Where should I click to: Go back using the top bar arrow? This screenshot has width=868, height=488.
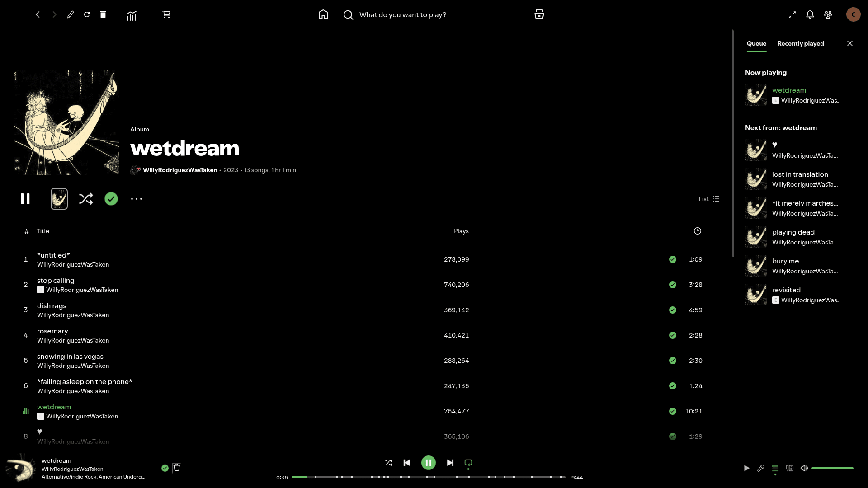click(38, 14)
